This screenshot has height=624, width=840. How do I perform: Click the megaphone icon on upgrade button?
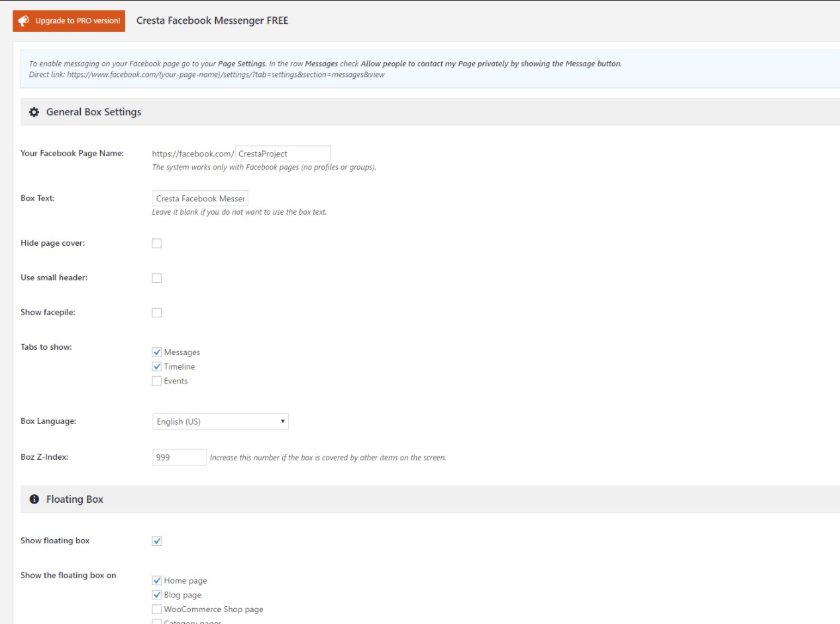24,21
